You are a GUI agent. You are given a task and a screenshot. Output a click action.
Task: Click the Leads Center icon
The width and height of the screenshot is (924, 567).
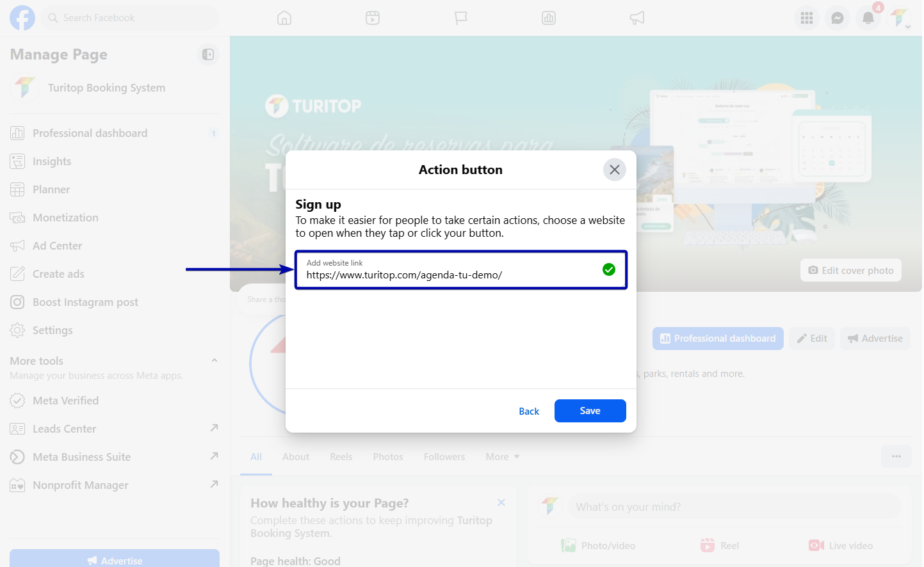coord(17,429)
